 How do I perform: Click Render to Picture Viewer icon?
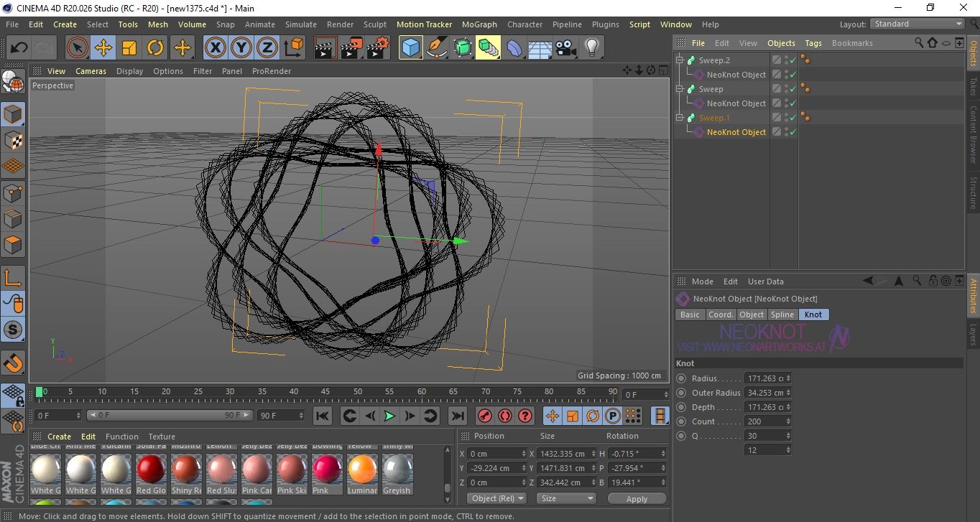(351, 48)
